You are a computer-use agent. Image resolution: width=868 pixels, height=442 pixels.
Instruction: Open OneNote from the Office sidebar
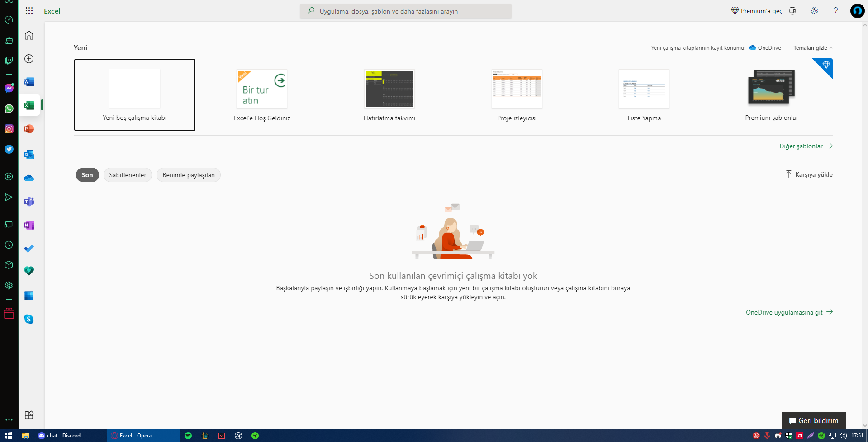tap(29, 225)
